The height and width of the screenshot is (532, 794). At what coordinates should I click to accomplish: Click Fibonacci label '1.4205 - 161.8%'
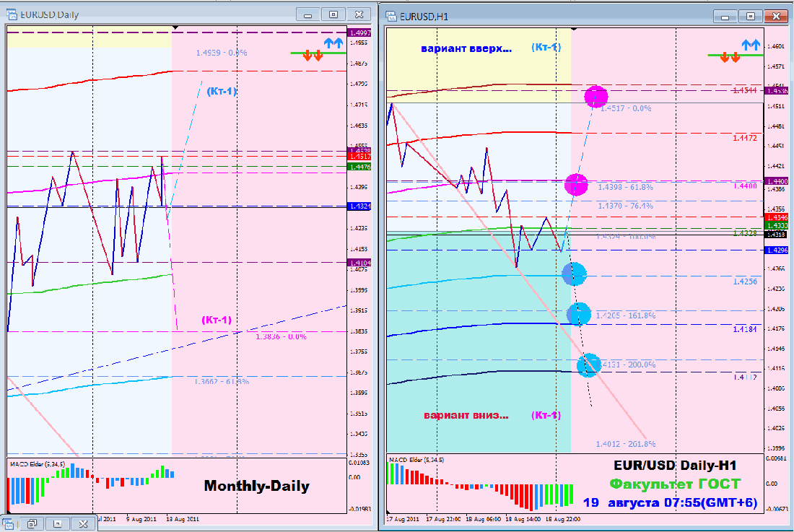pyautogui.click(x=626, y=315)
